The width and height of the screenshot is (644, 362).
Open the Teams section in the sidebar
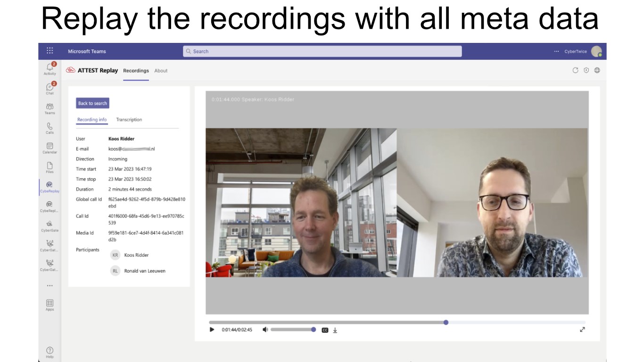[50, 108]
